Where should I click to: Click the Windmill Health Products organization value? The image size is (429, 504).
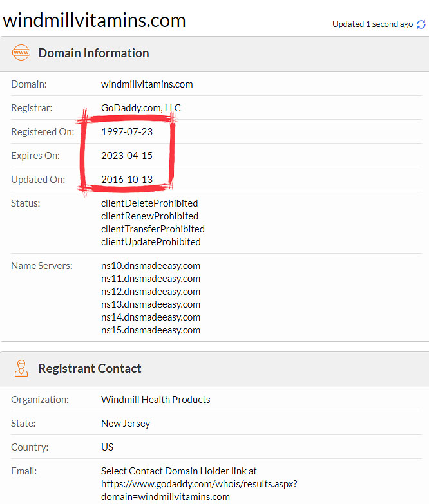coord(156,400)
